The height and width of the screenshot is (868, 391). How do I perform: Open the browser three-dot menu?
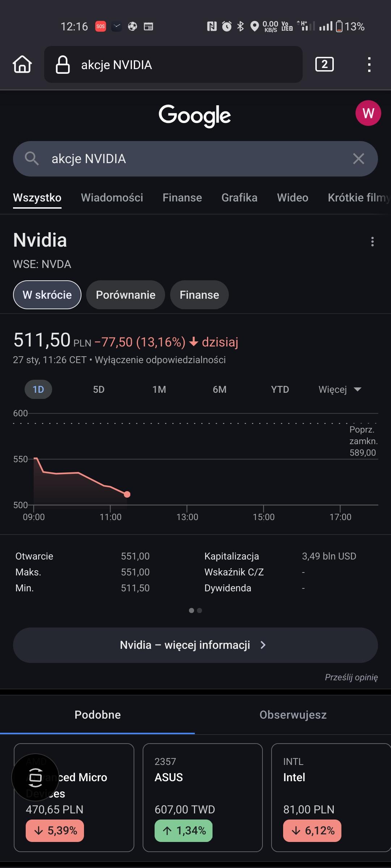pos(369,64)
